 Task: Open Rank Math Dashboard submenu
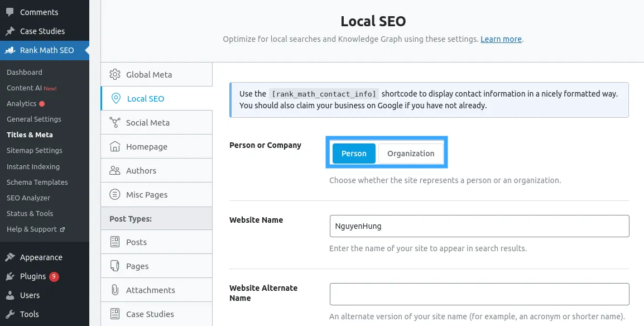coord(24,72)
